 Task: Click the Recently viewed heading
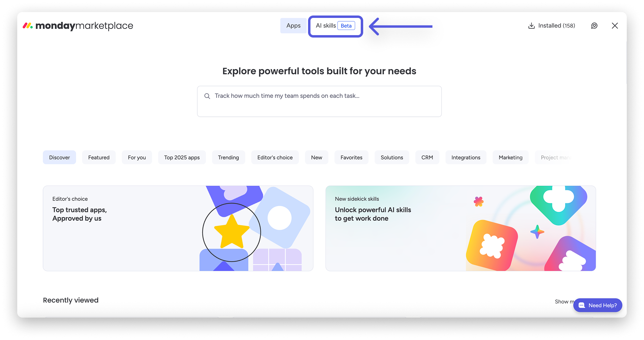pos(71,300)
